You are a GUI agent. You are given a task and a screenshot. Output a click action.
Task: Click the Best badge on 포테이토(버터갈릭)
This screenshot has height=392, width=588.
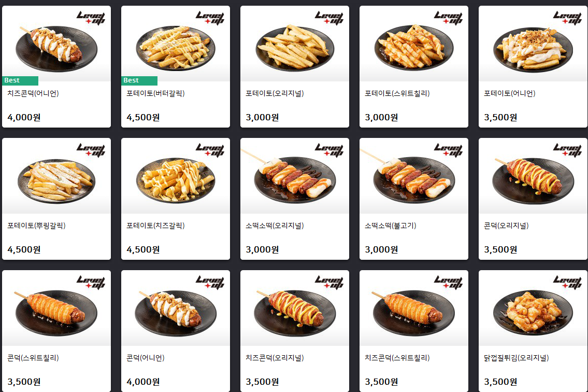[x=139, y=80]
